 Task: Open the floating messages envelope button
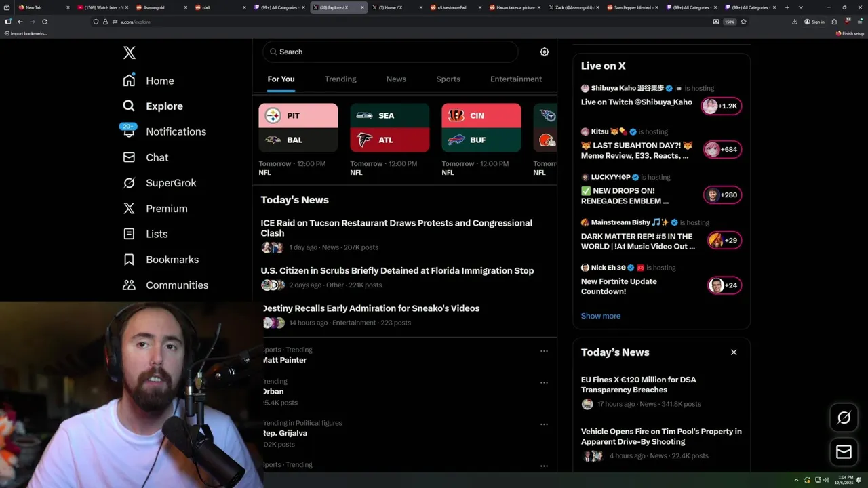point(844,452)
